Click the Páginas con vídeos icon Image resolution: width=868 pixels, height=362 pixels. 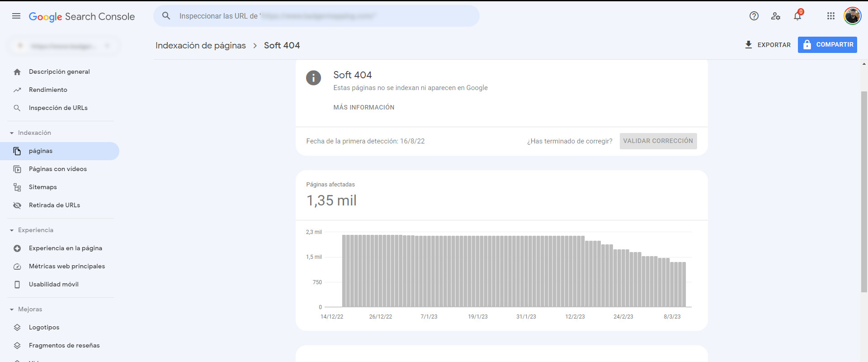(x=17, y=169)
